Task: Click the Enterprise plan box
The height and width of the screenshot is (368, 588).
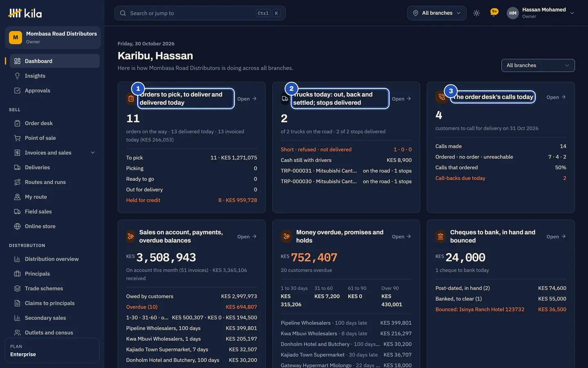Action: pyautogui.click(x=52, y=350)
